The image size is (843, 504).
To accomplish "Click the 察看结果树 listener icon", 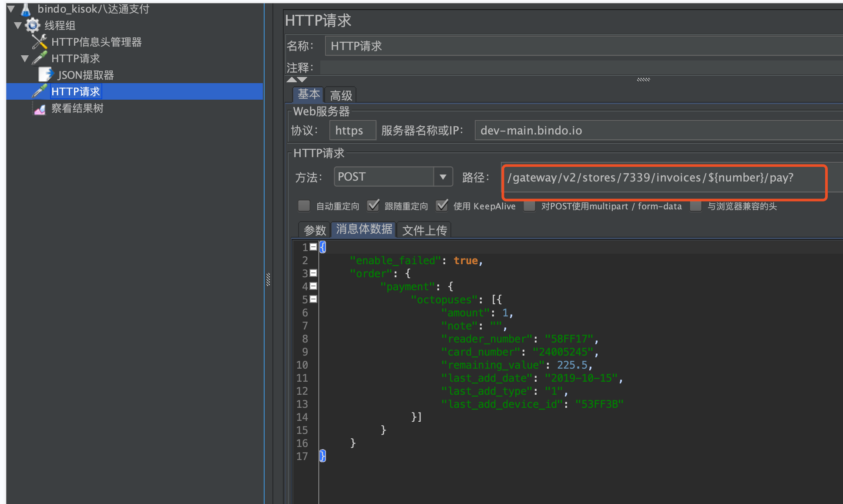I will [40, 109].
